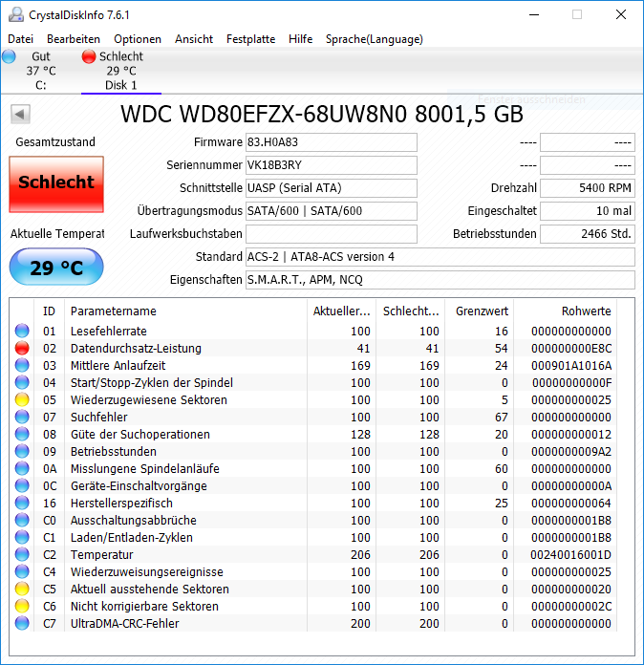644x665 pixels.
Task: Click the Grenzwert column header
Action: tap(480, 311)
